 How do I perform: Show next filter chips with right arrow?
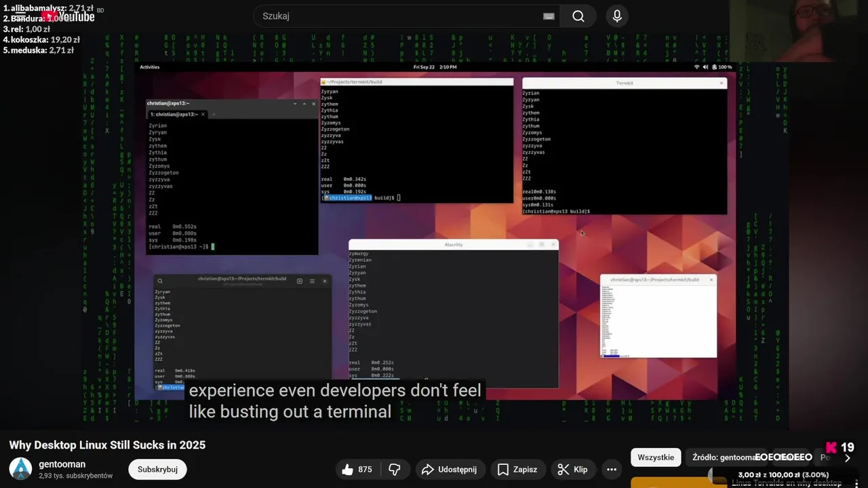tap(847, 457)
